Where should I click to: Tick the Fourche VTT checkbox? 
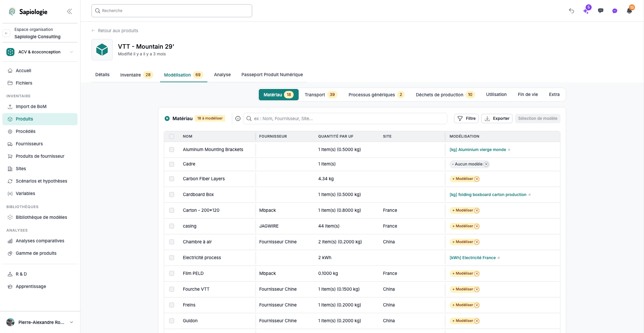172,289
